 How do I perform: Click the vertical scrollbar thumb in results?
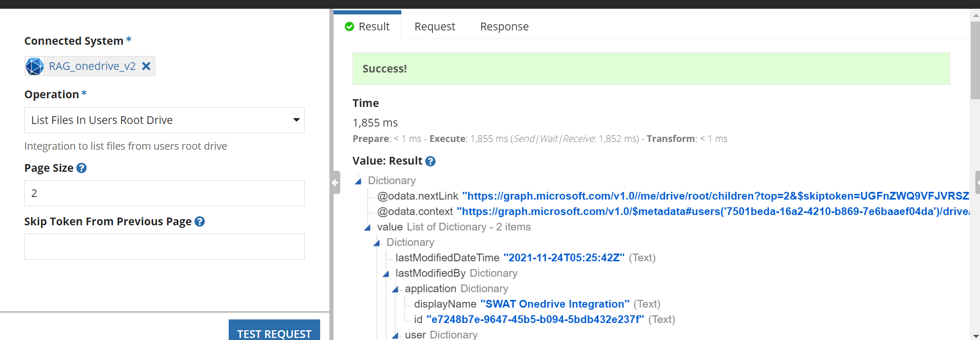975,60
